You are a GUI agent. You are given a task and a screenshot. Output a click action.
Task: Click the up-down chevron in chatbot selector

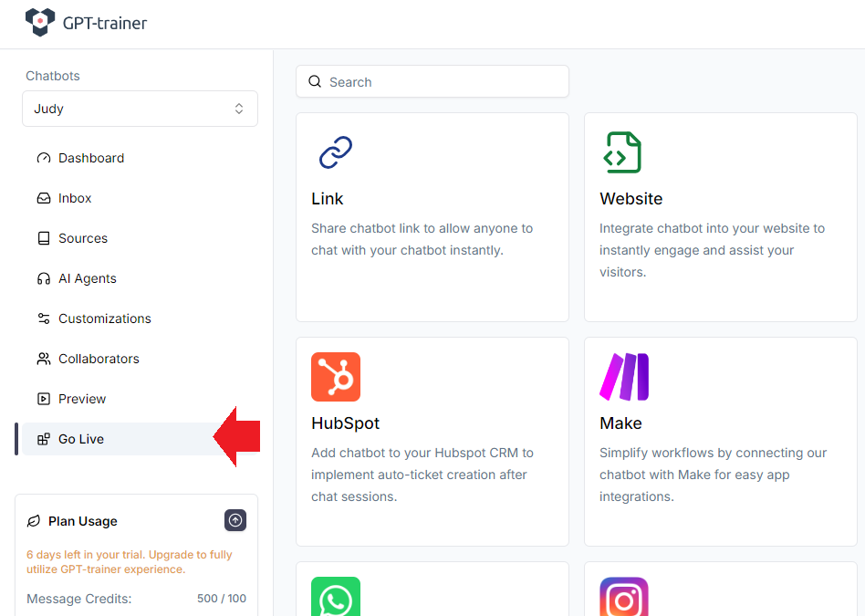point(239,109)
